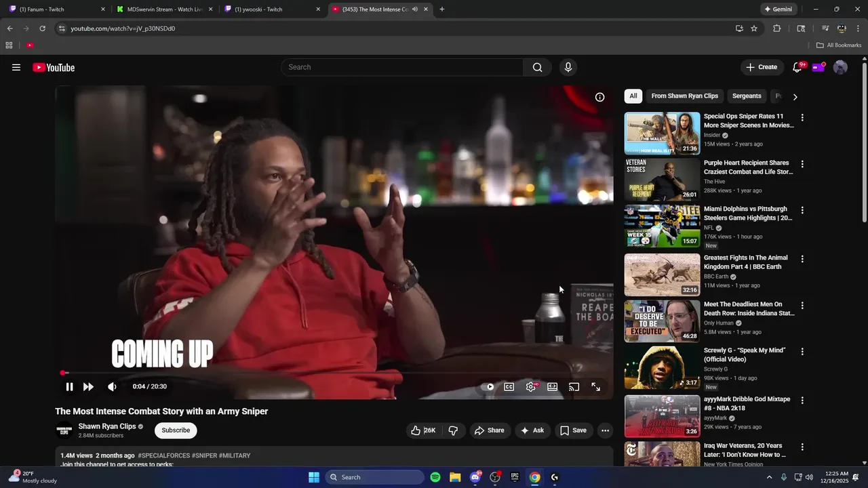Enter full screen mode

595,387
